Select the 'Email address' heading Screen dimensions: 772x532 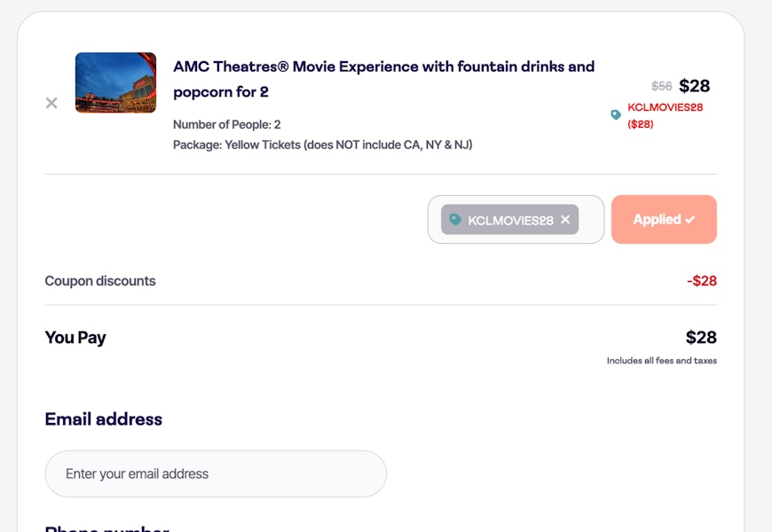(104, 419)
